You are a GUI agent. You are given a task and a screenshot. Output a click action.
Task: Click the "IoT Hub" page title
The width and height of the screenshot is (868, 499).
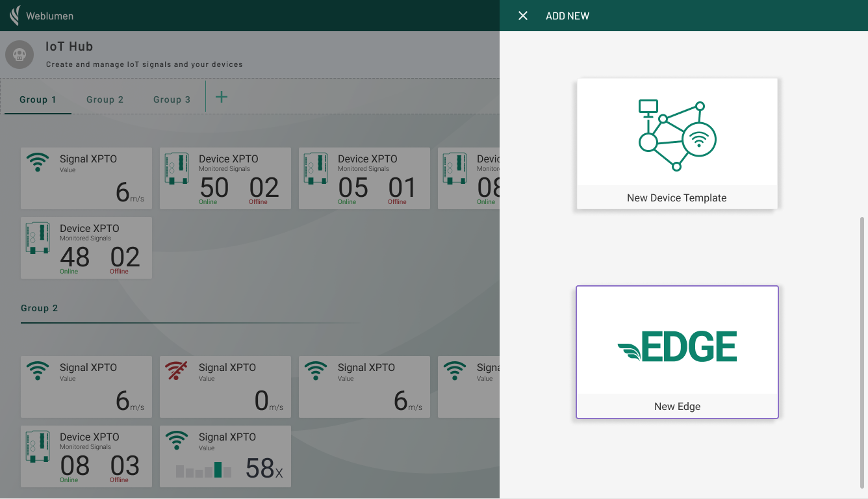click(x=70, y=47)
